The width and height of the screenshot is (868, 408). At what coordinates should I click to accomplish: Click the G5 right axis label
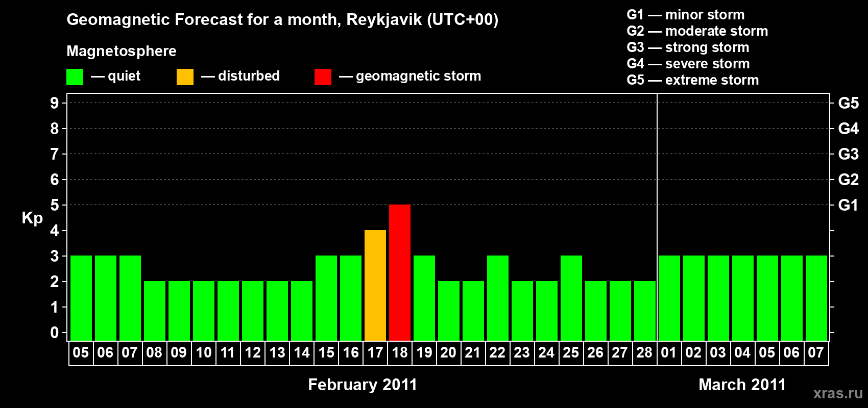click(x=849, y=103)
